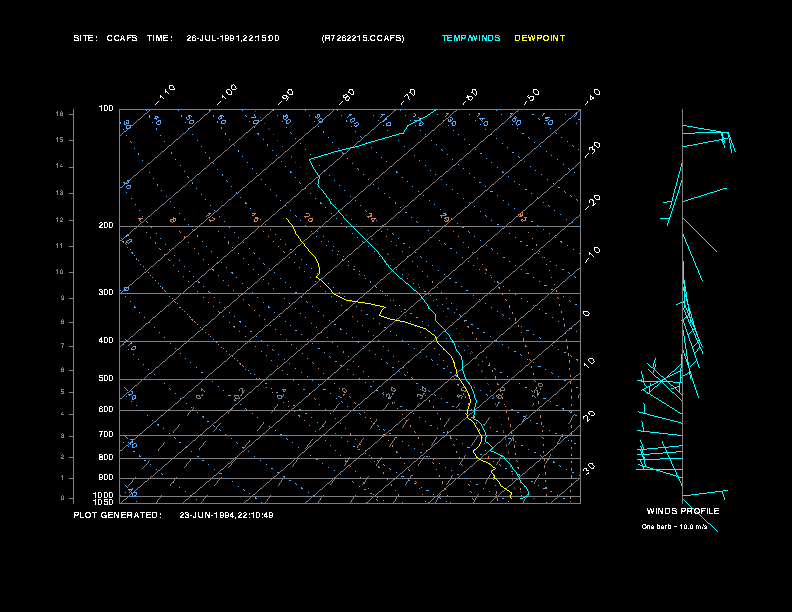Click the 13 km mark on height scale

pyautogui.click(x=60, y=193)
